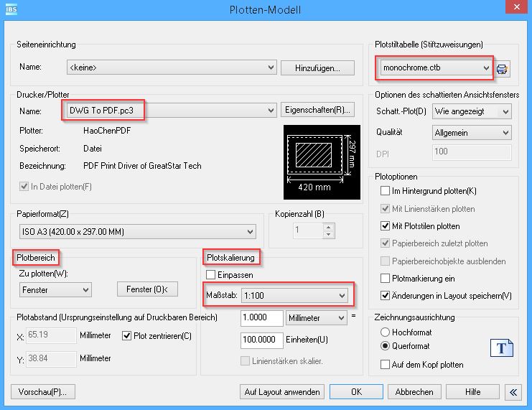This screenshot has height=410, width=532.
Task: Click the Fenster (O)< button
Action: pos(147,289)
